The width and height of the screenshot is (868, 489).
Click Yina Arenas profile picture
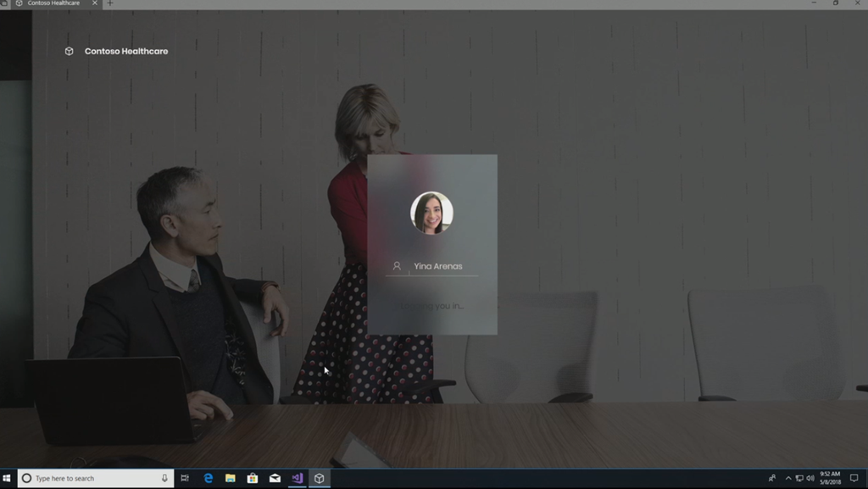tap(431, 213)
